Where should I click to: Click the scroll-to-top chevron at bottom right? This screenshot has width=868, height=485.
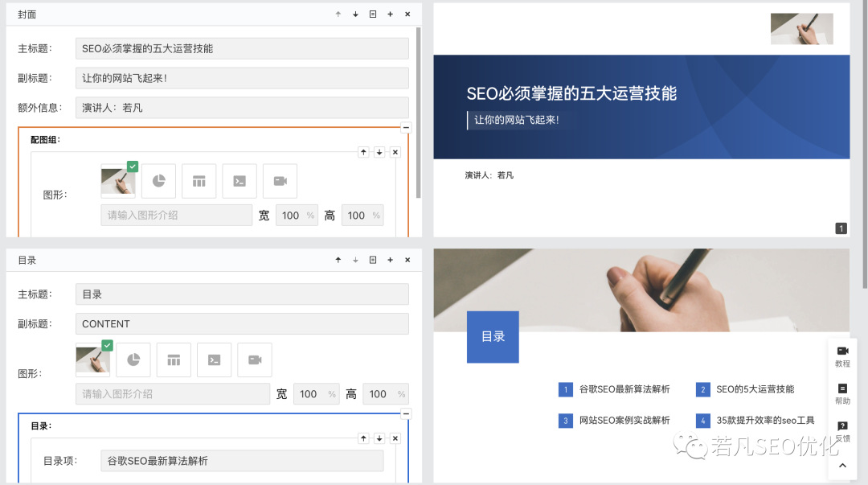842,466
